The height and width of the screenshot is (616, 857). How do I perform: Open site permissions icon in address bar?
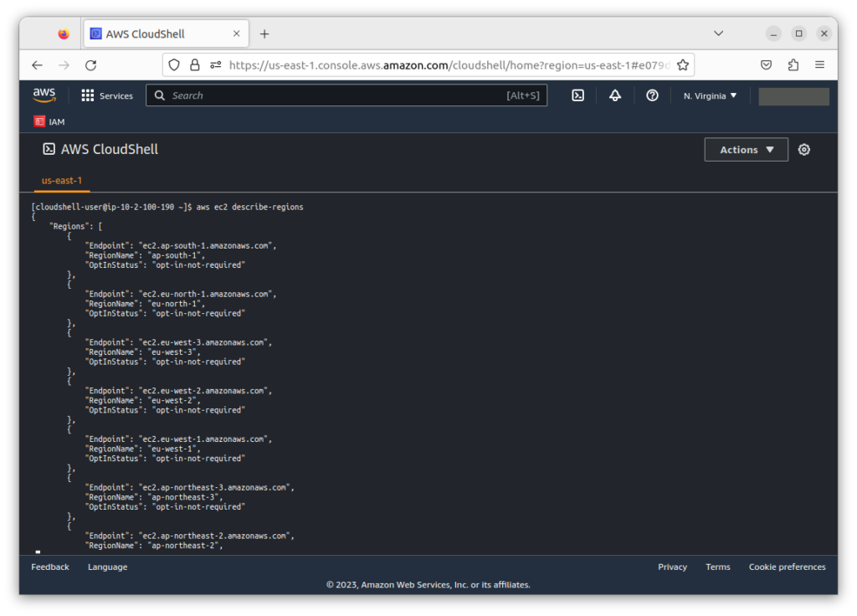[216, 65]
